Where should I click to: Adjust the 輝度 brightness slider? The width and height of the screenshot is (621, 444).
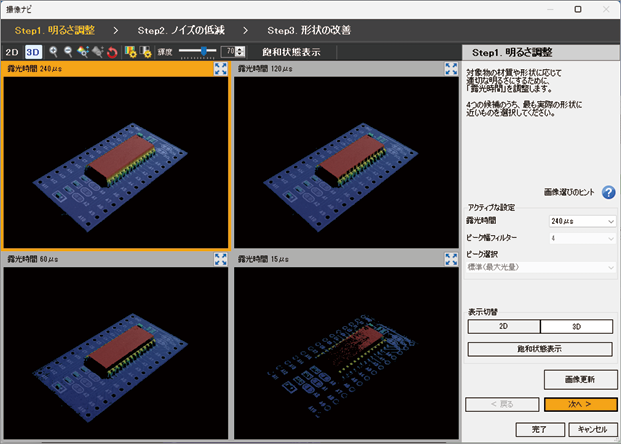coord(203,51)
